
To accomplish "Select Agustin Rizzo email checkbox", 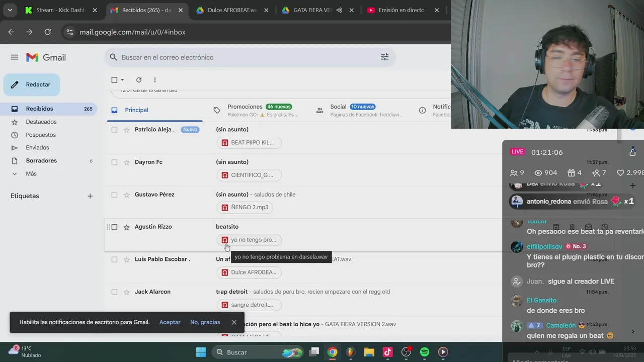I will click(114, 227).
